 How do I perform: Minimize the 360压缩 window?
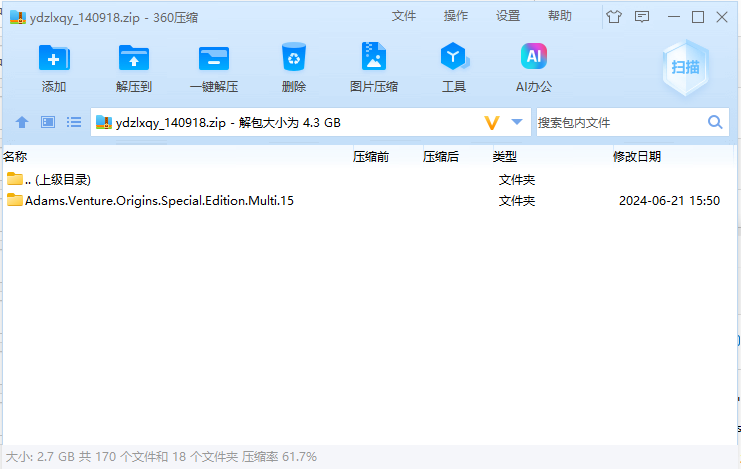pyautogui.click(x=673, y=17)
